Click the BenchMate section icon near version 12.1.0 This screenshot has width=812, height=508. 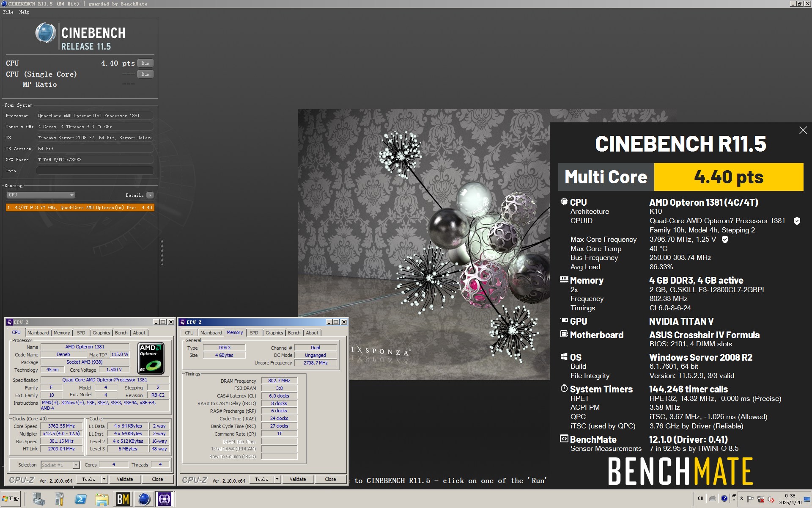pyautogui.click(x=564, y=439)
